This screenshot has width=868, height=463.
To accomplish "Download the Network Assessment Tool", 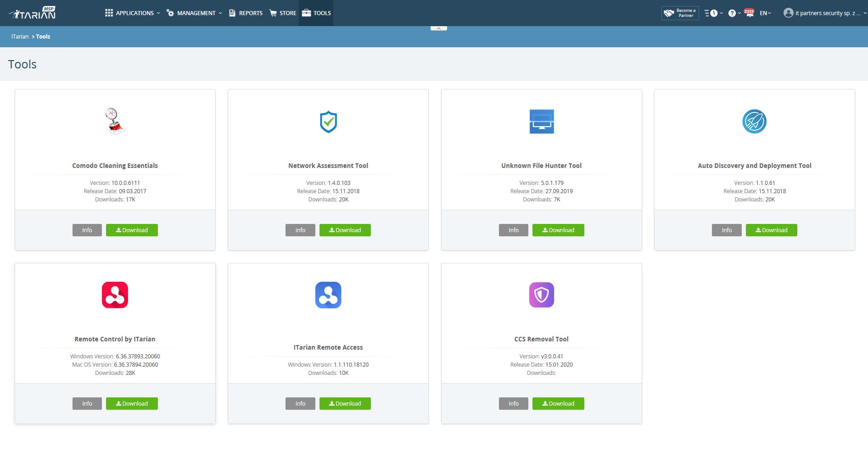I will [x=345, y=230].
